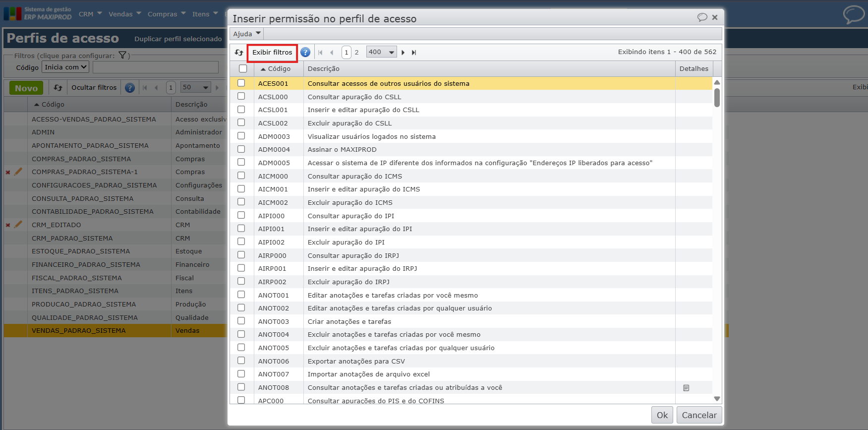The image size is (868, 430).
Task: Click the ERP MAXIPROD logo
Action: (x=38, y=13)
